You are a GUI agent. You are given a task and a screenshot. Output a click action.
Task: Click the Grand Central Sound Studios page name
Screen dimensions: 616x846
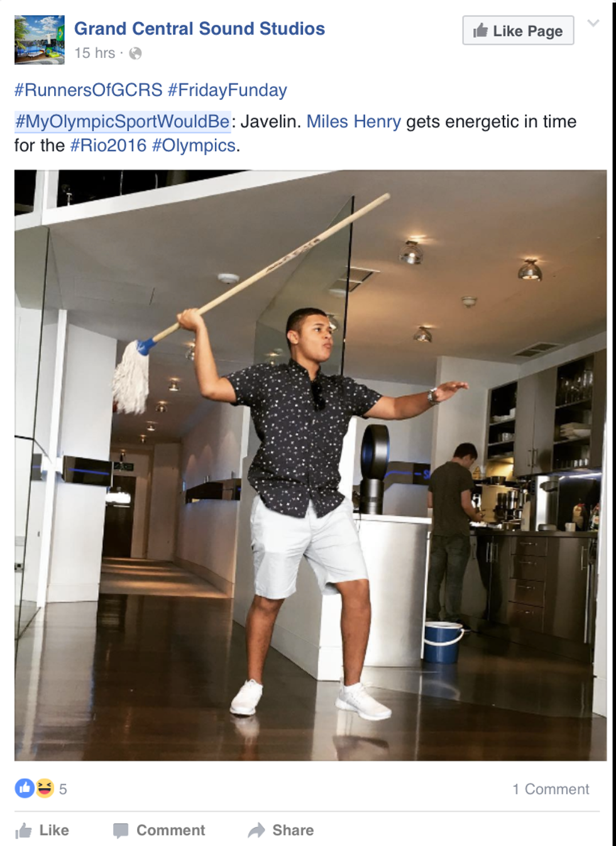(199, 29)
